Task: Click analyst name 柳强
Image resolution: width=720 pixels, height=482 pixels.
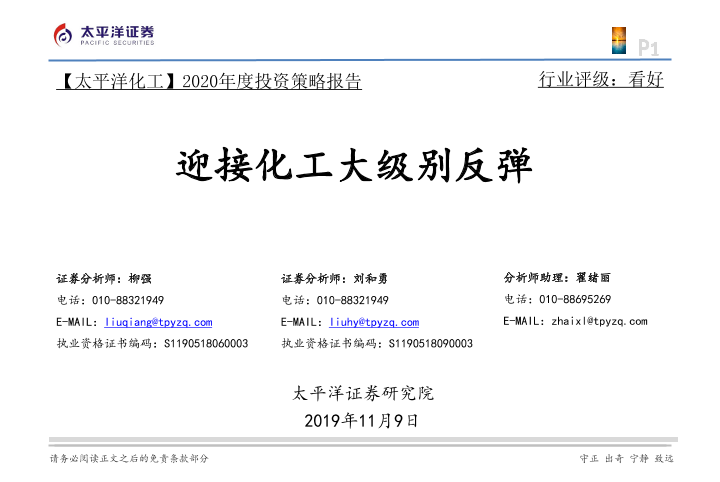Action: click(140, 278)
